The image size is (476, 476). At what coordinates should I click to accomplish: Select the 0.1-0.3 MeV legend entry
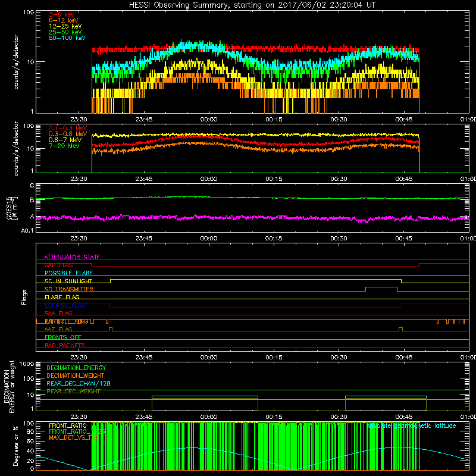click(68, 128)
